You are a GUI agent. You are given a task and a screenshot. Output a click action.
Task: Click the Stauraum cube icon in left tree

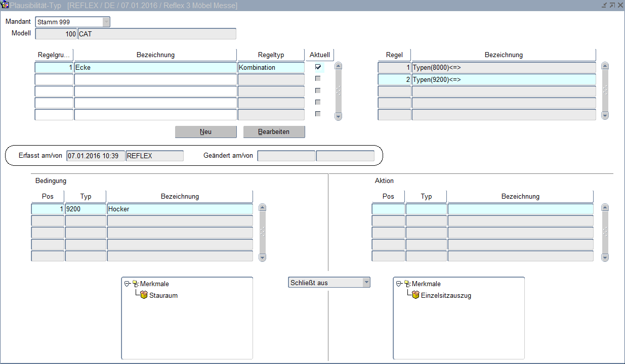coord(144,295)
